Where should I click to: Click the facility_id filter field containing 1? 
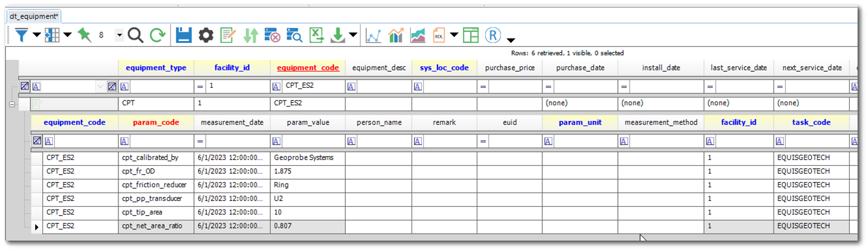238,86
